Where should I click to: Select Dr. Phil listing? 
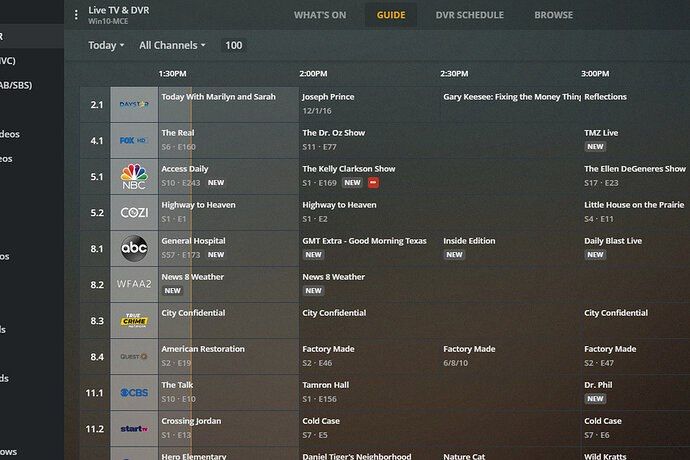(x=636, y=393)
